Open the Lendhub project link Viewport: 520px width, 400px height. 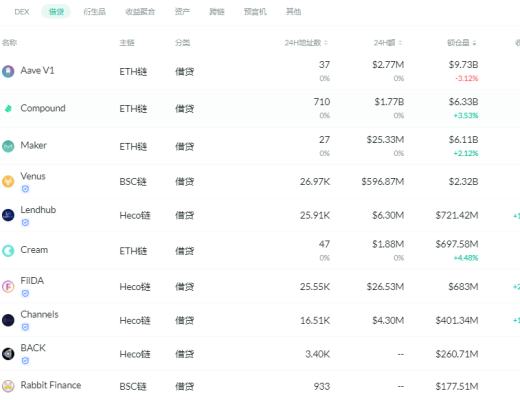coord(38,210)
